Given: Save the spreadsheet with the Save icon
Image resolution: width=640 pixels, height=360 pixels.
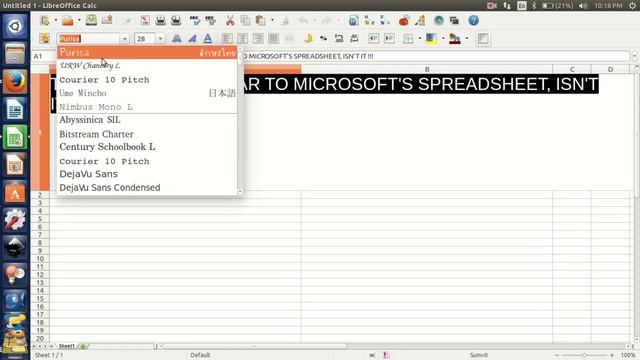Looking at the screenshot, I should coord(91,20).
